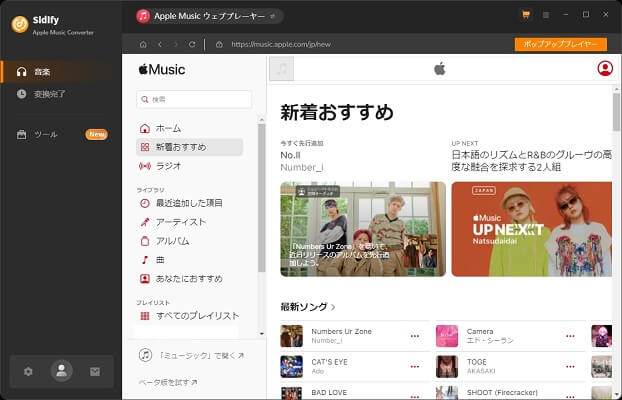Open すべてのプレイリスト
This screenshot has height=400, width=622.
tap(190, 316)
